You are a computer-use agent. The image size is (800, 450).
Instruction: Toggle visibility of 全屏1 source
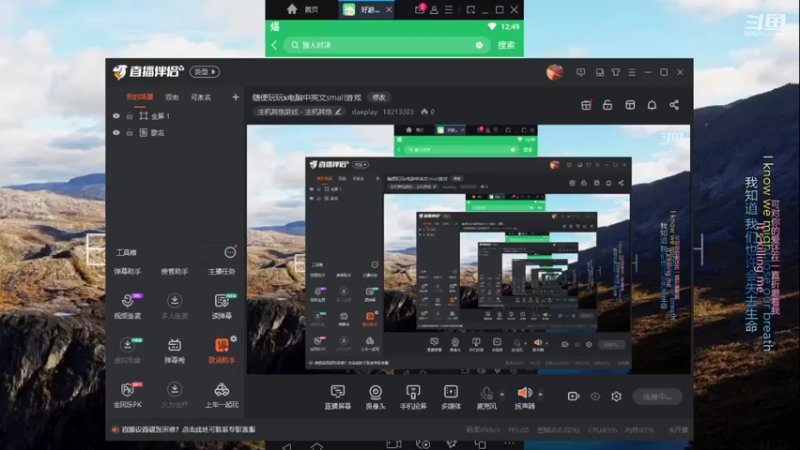pos(116,116)
